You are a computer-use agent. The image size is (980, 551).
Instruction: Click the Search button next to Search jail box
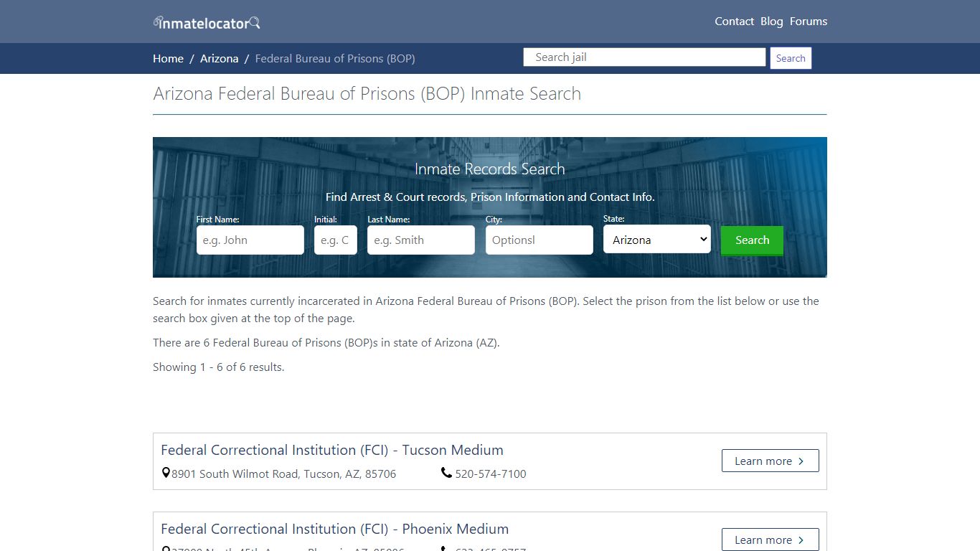coord(791,58)
